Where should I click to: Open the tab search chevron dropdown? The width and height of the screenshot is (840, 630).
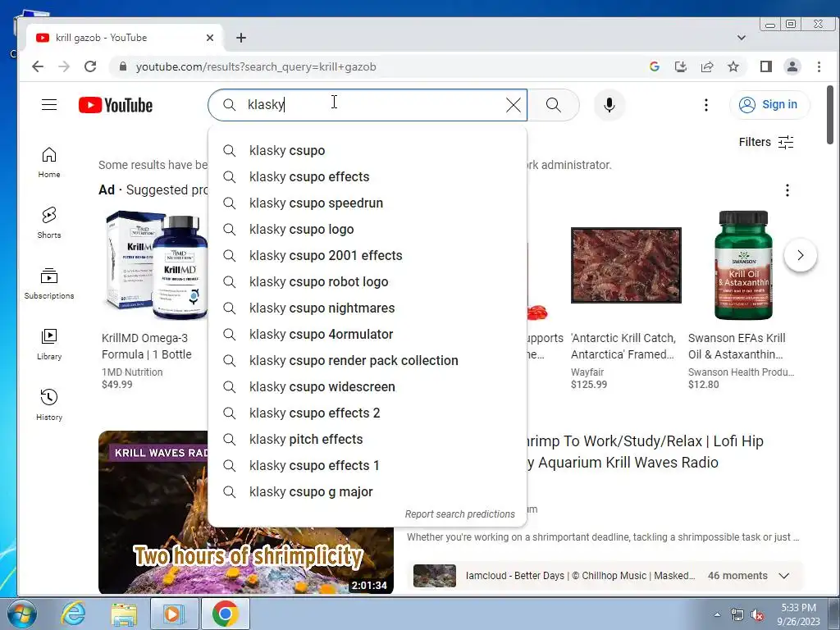[742, 38]
